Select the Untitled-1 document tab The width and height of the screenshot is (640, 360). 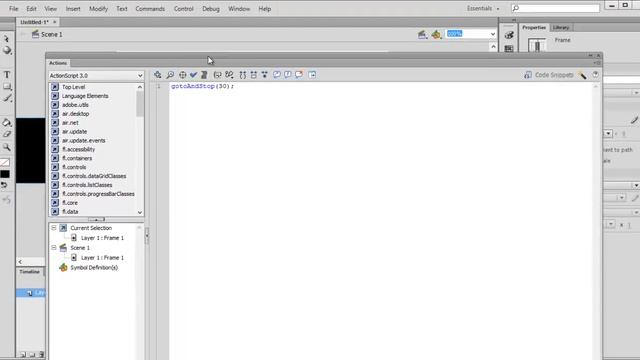pos(34,22)
